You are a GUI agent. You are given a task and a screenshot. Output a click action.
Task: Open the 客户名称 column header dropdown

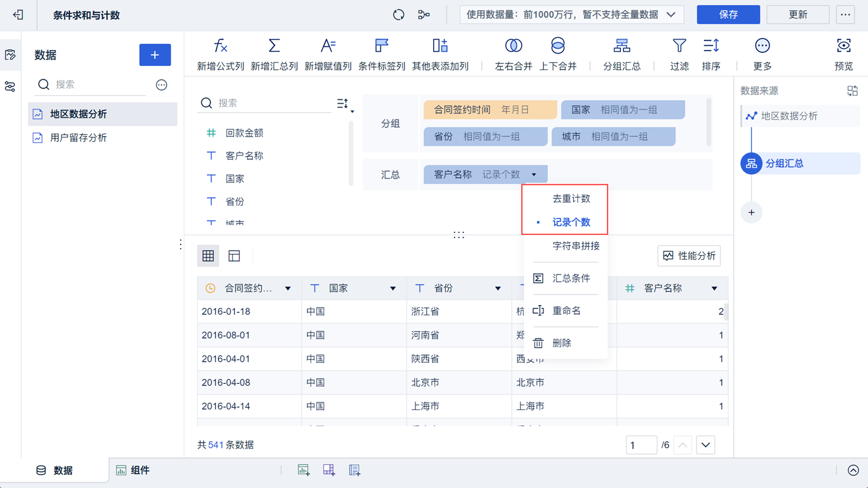pos(714,289)
